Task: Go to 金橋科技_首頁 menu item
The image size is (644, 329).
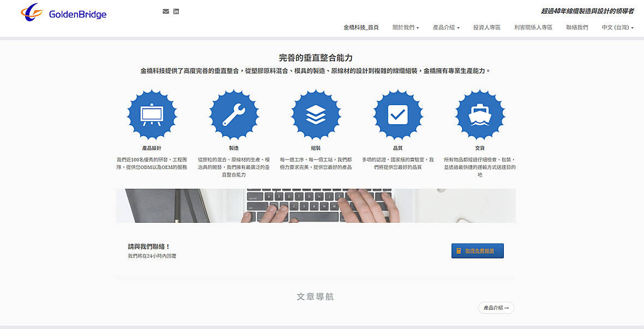Action: click(361, 27)
